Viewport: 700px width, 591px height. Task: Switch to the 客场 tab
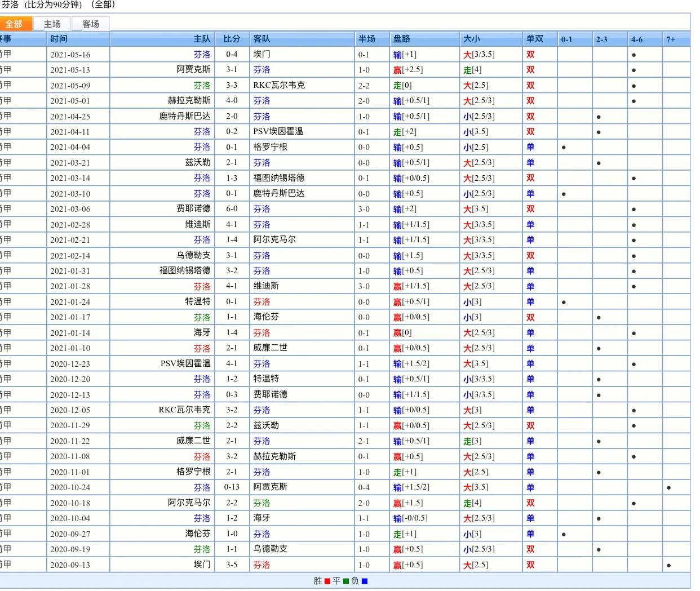(91, 24)
